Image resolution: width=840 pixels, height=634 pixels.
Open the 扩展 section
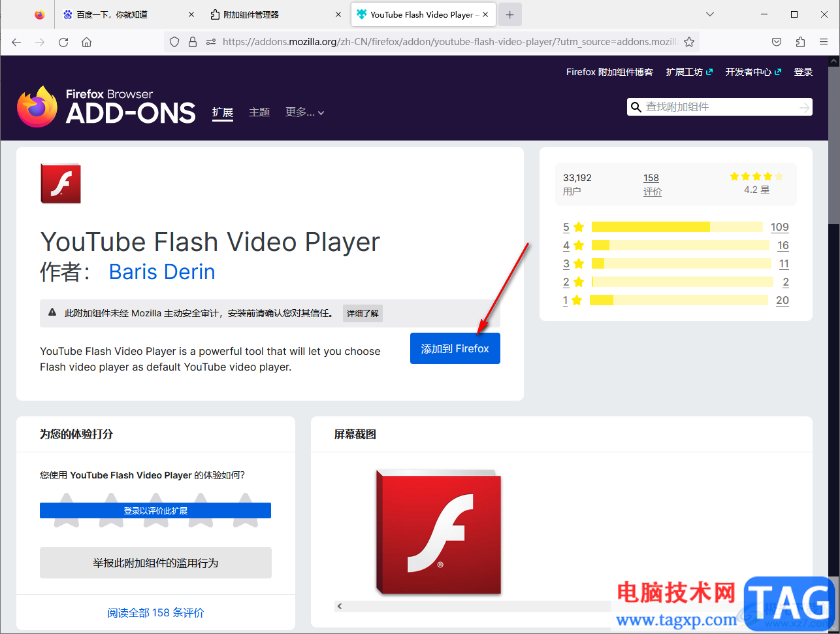[223, 112]
